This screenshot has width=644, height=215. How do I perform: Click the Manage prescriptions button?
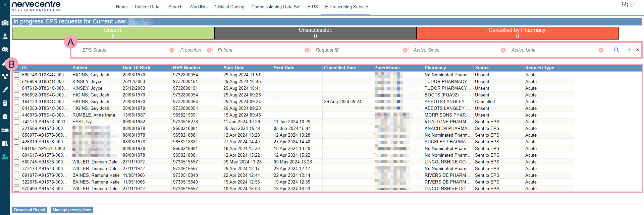72,210
